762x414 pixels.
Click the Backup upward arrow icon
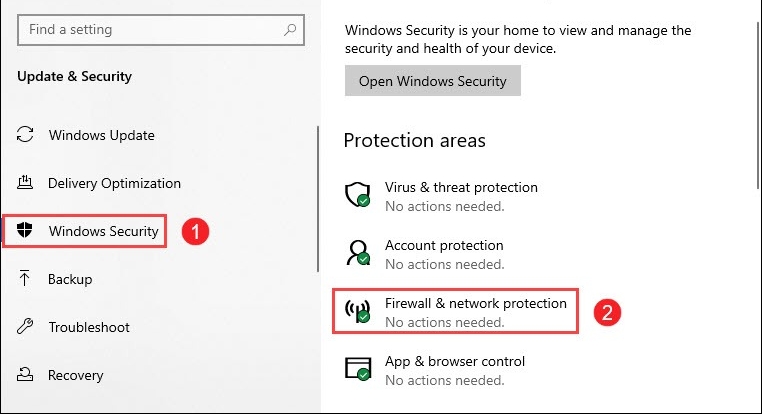click(24, 278)
